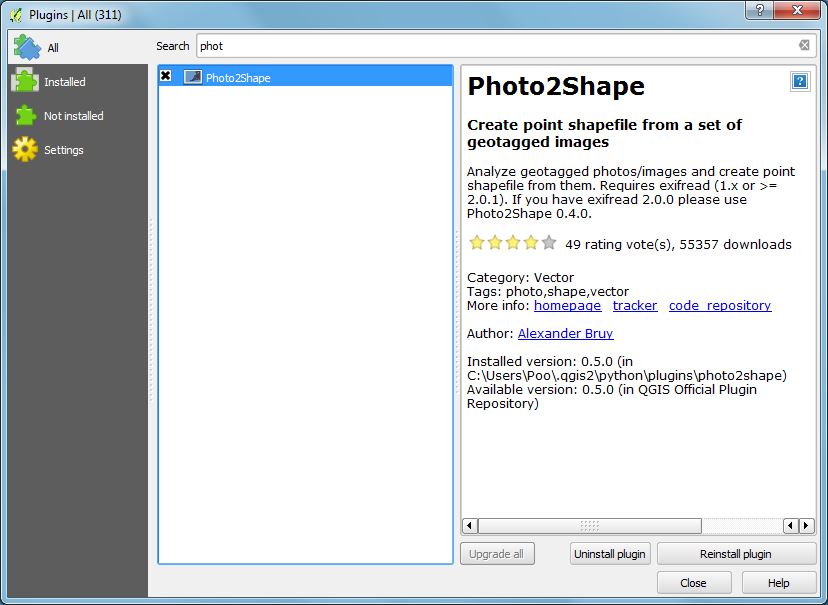Screen dimensions: 828x605
Task: Open the code repository link
Action: tap(720, 306)
